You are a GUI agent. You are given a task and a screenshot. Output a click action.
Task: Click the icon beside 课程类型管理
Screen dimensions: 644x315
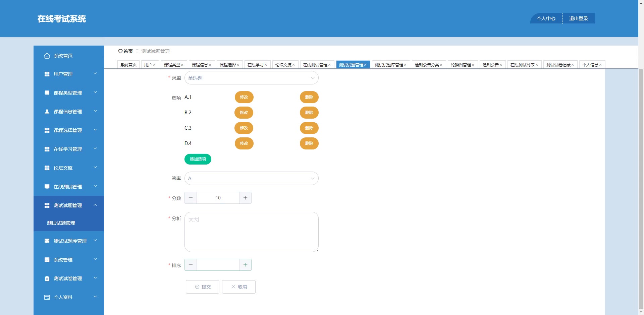(x=47, y=93)
